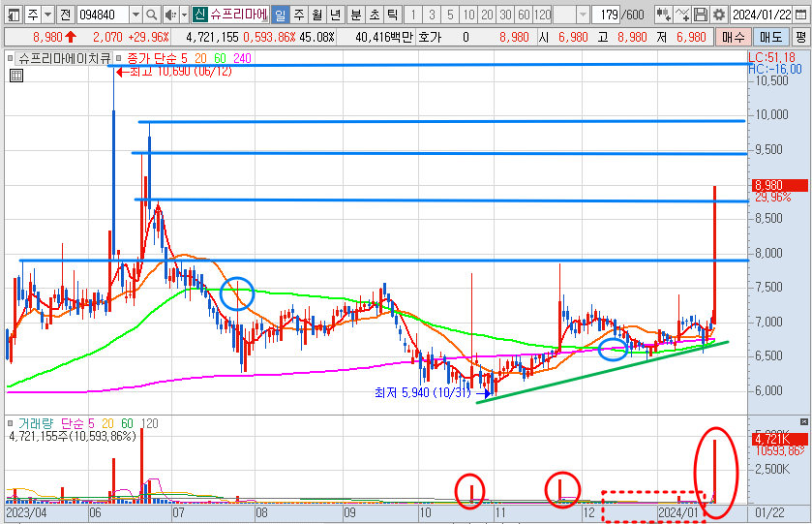The height and width of the screenshot is (524, 812).
Task: Open the interval combo box dropdown
Action: 583,15
